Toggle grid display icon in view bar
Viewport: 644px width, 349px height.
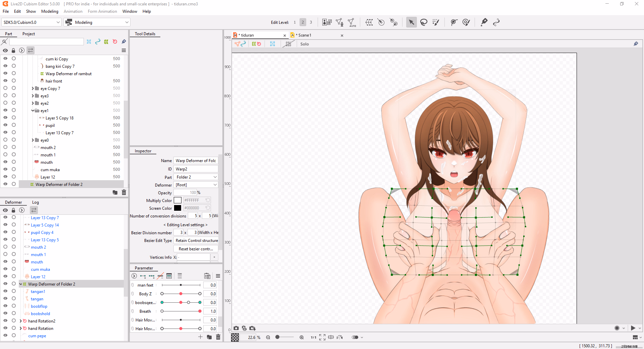(288, 44)
